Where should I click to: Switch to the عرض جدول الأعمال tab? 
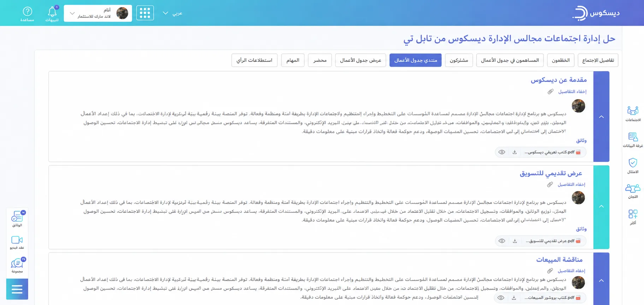click(360, 60)
